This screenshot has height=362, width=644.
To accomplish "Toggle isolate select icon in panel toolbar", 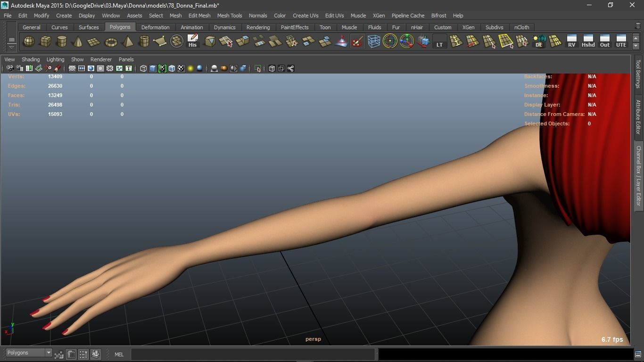I will click(257, 68).
